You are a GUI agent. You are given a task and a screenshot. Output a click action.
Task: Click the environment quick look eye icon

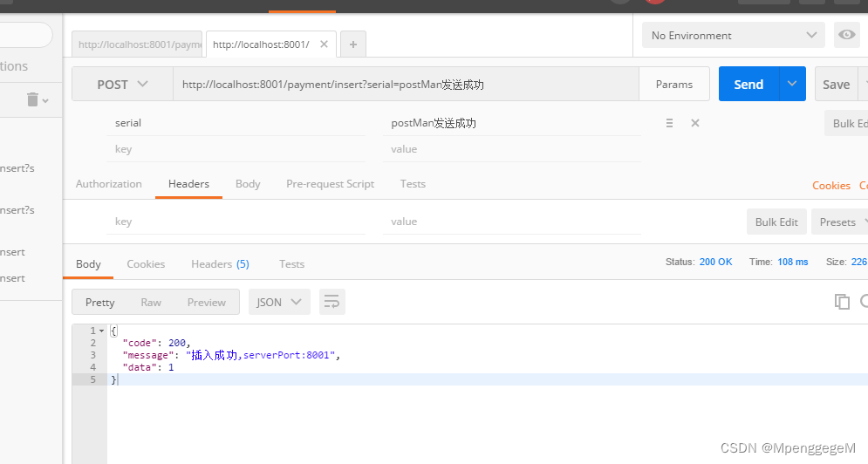846,35
